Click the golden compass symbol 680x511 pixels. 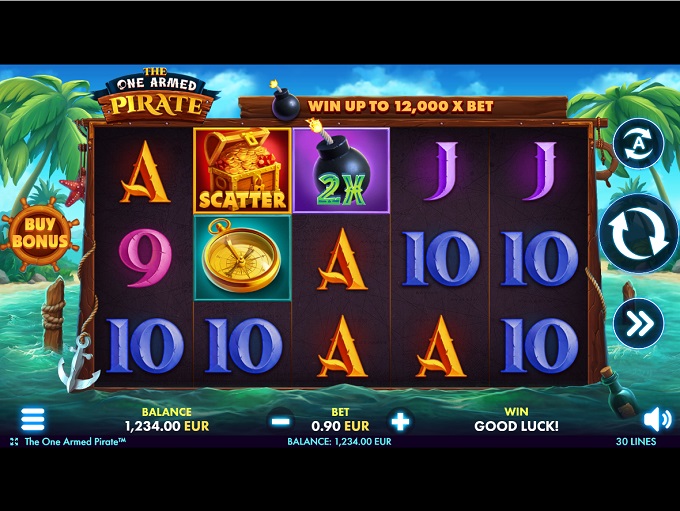coord(242,258)
